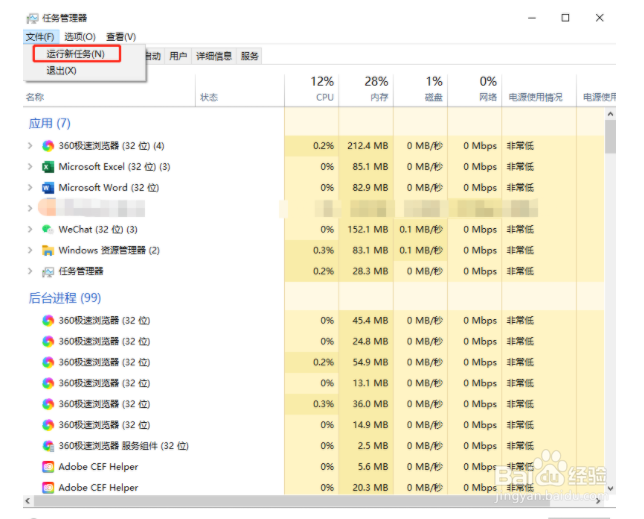Select the 应用 (7) group heading
The image size is (644, 519).
(x=50, y=123)
